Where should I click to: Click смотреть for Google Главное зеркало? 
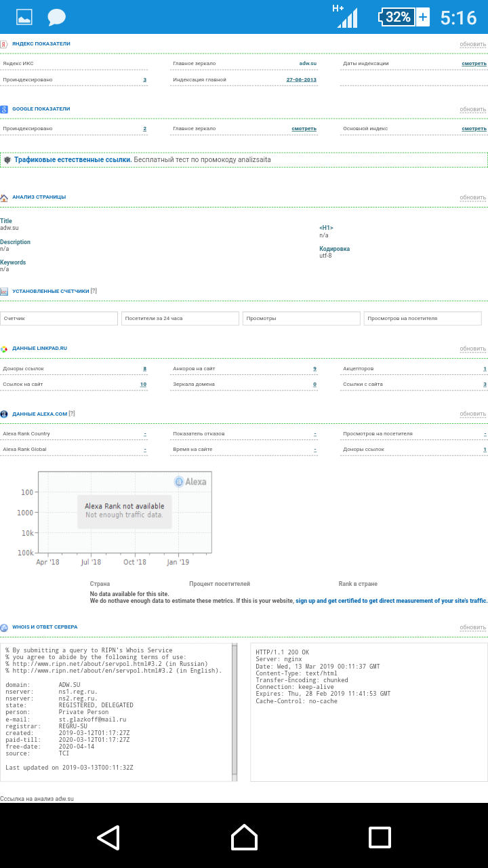coord(304,128)
